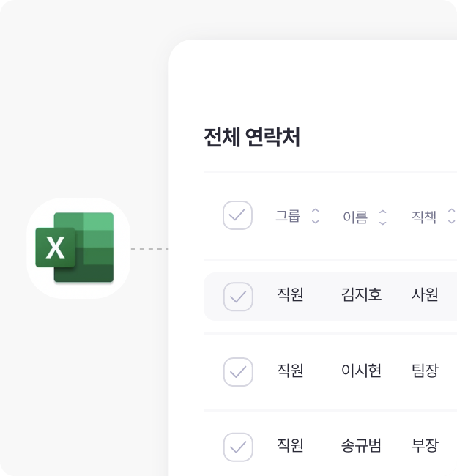Viewport: 457px width, 476px height.
Task: Click the 전체 연락처 heading
Action: pyautogui.click(x=252, y=137)
